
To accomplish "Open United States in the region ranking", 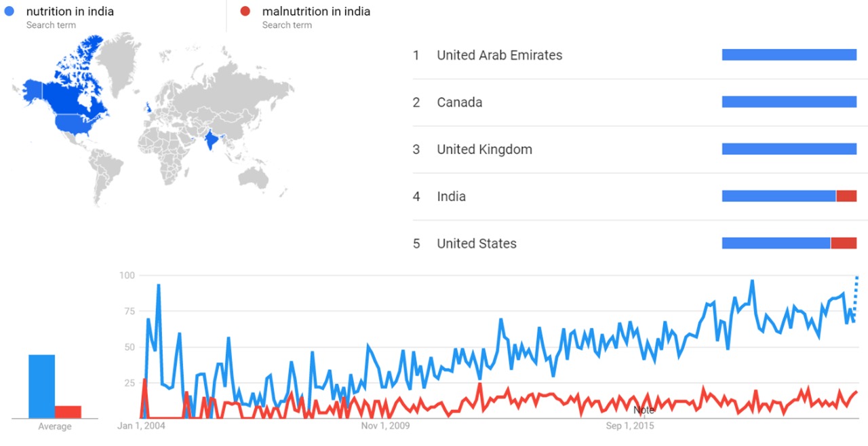I will [x=476, y=244].
